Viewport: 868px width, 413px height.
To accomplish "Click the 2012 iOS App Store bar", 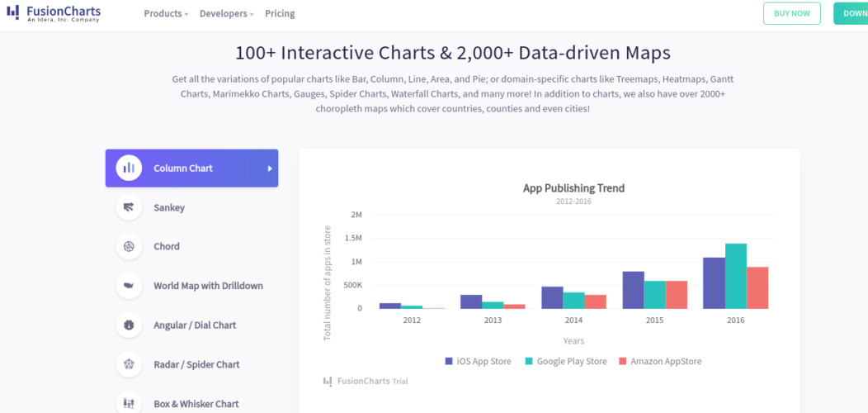I will click(x=390, y=306).
